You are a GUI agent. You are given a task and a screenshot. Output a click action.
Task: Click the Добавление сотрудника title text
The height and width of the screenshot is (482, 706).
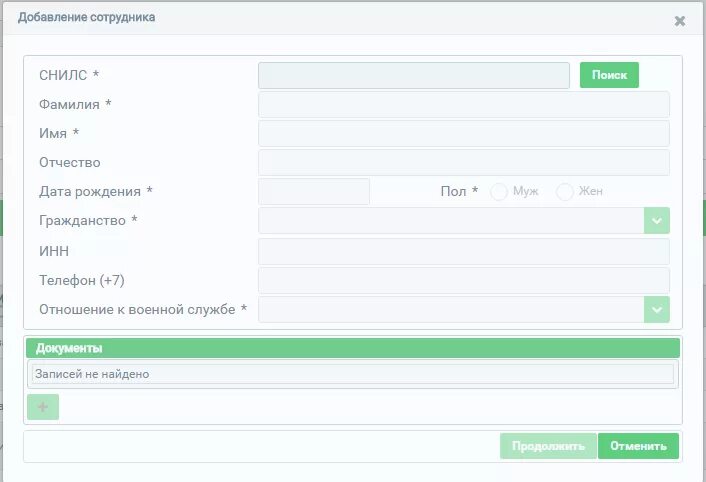[x=86, y=17]
